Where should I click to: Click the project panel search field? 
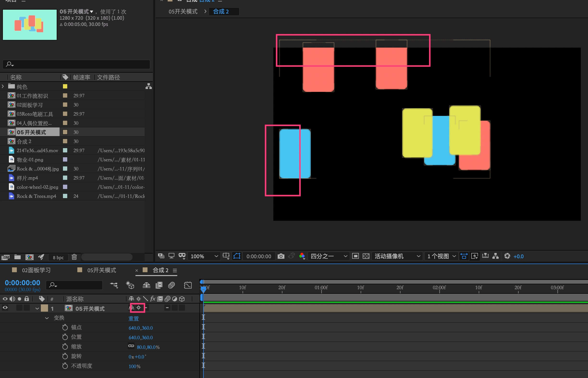pos(76,64)
